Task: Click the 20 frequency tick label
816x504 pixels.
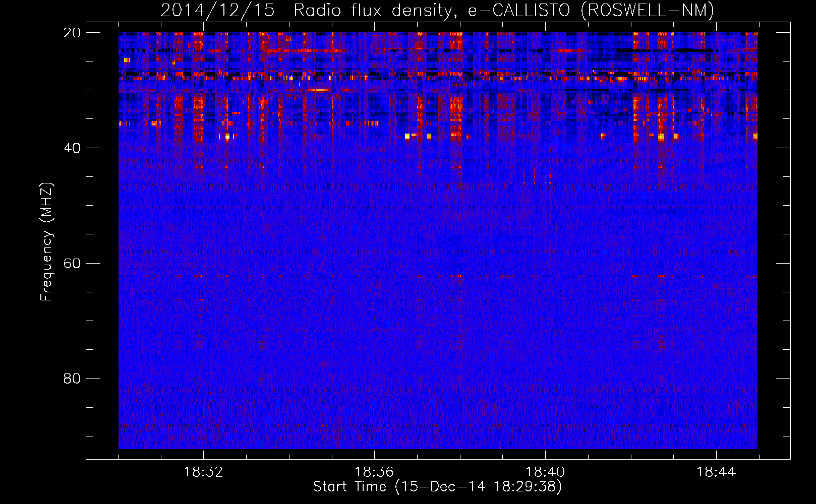Action: click(x=72, y=33)
